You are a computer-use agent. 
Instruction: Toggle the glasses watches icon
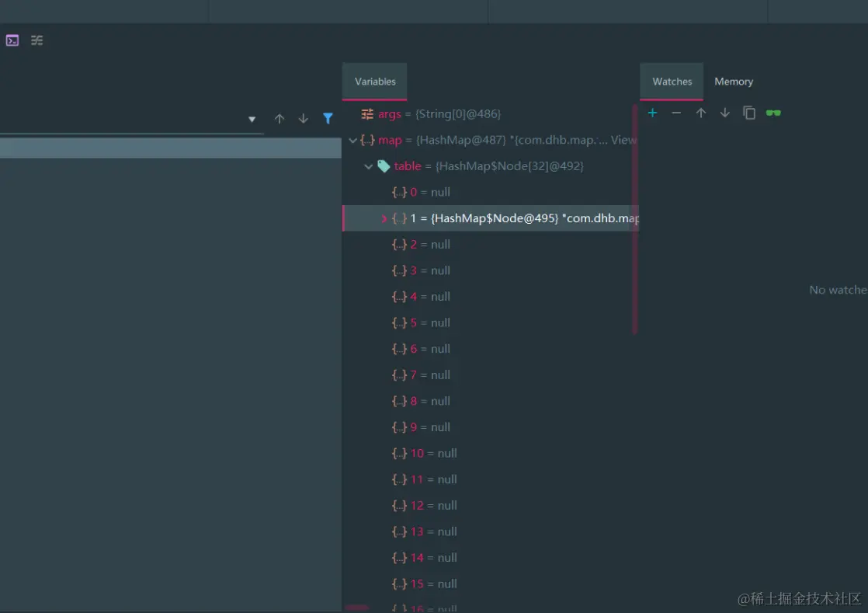[x=773, y=113]
